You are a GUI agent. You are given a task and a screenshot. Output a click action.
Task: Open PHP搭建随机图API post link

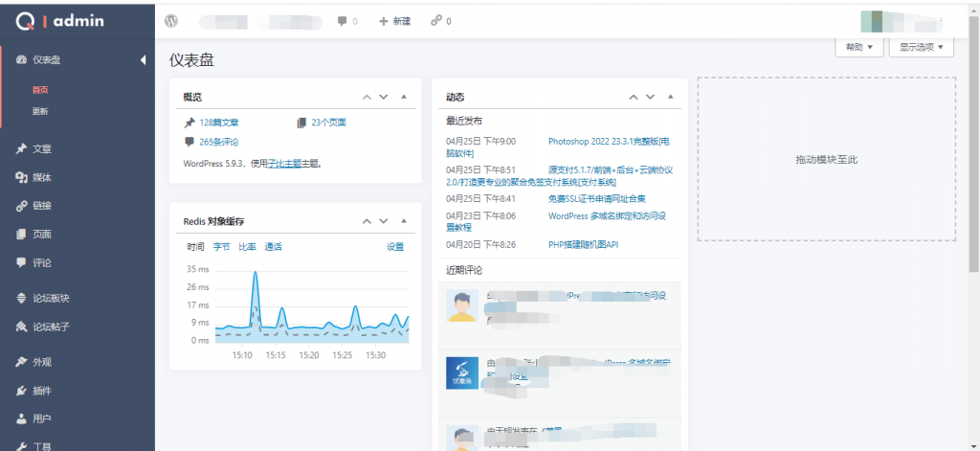coord(583,244)
